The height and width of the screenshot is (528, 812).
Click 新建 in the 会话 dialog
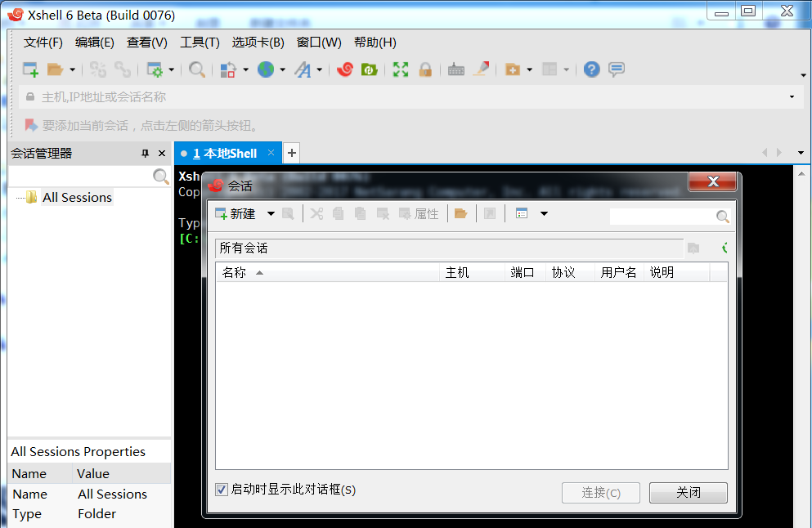tap(236, 214)
